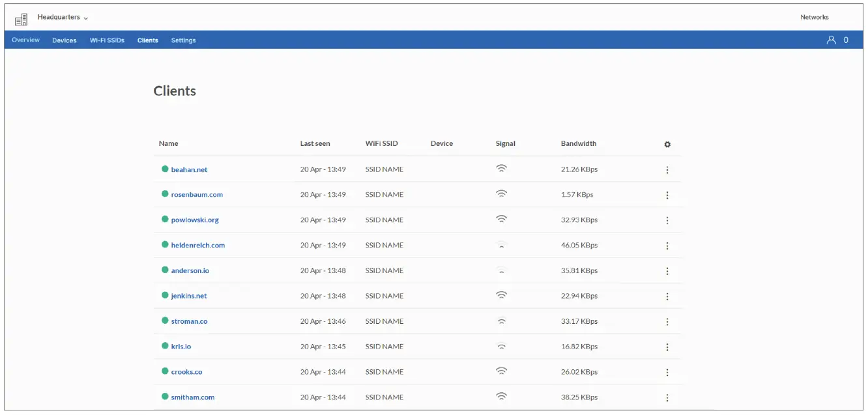Open more options for kris.io
The height and width of the screenshot is (415, 868).
click(667, 347)
